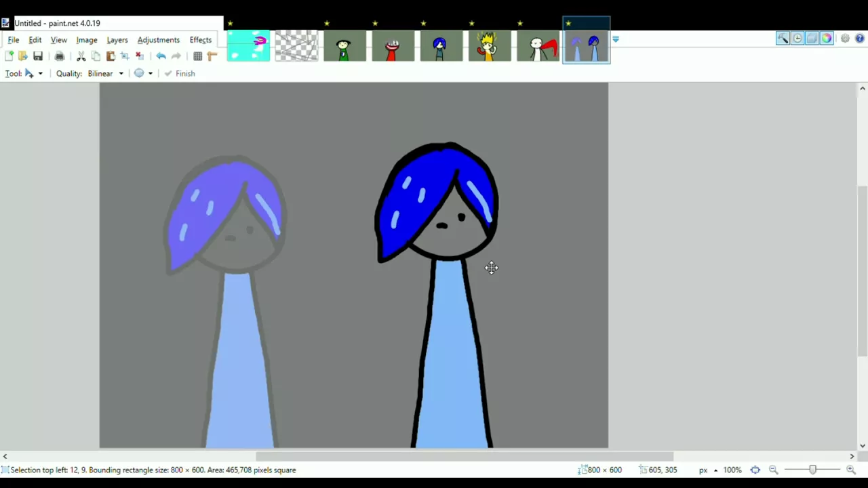This screenshot has height=488, width=868.
Task: Open the Quality Bilinear dropdown
Action: click(106, 73)
